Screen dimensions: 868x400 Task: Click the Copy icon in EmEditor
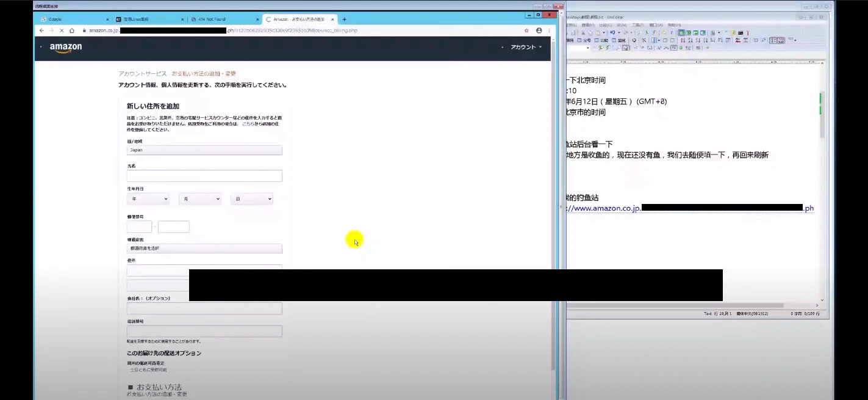point(590,32)
